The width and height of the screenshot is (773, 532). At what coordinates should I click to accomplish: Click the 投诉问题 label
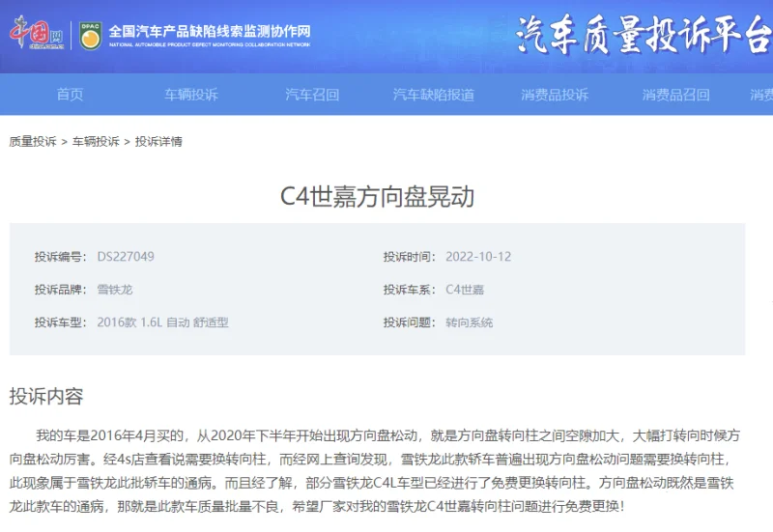[409, 322]
